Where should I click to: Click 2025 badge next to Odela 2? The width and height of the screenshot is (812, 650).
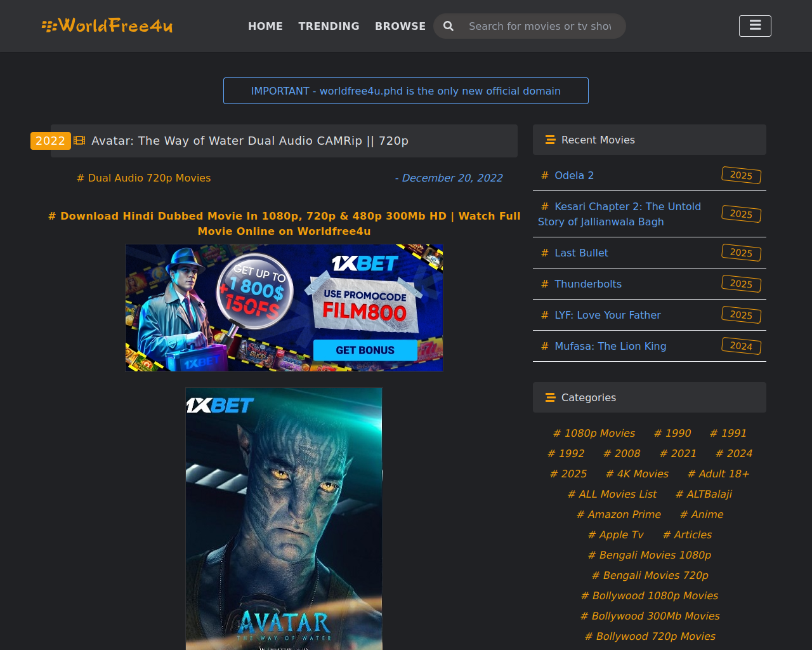(741, 175)
